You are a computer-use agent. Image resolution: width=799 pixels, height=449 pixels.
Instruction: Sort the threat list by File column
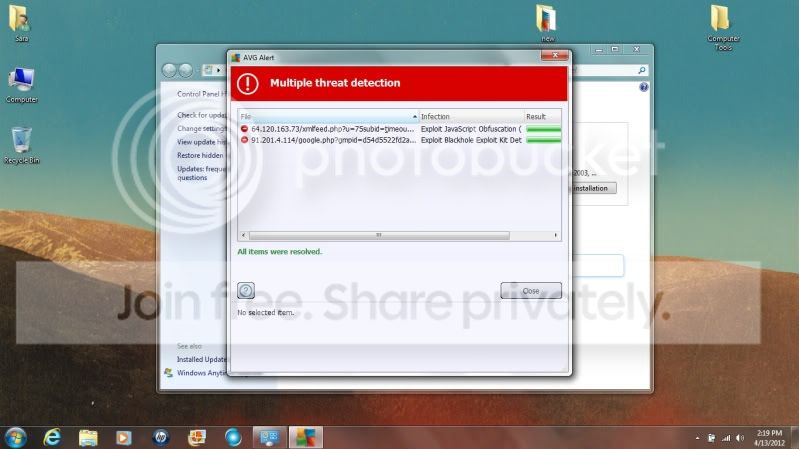coord(326,117)
